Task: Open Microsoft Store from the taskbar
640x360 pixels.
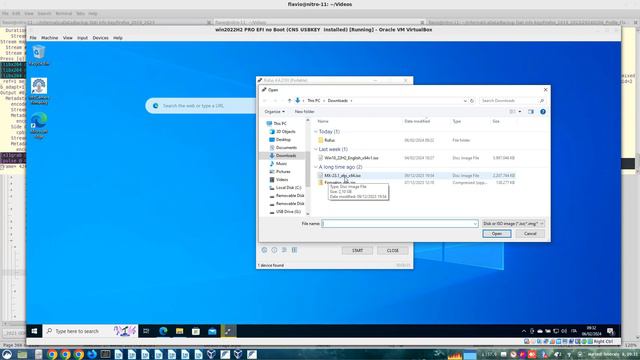Action: (196, 331)
